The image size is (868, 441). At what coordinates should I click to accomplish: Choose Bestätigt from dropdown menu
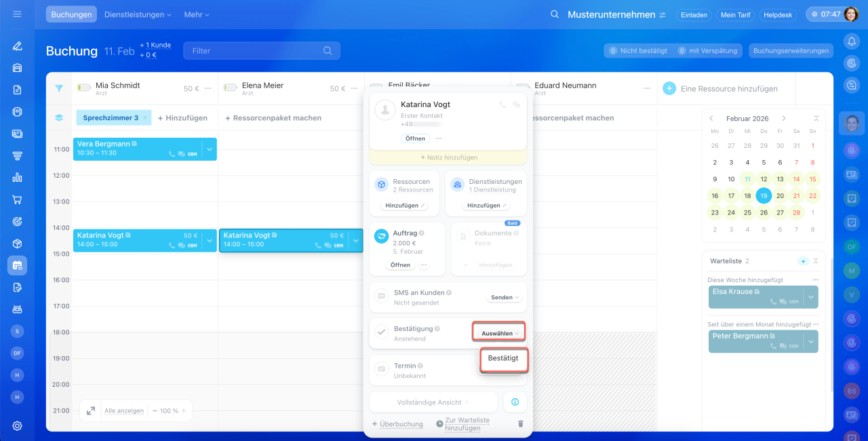504,358
